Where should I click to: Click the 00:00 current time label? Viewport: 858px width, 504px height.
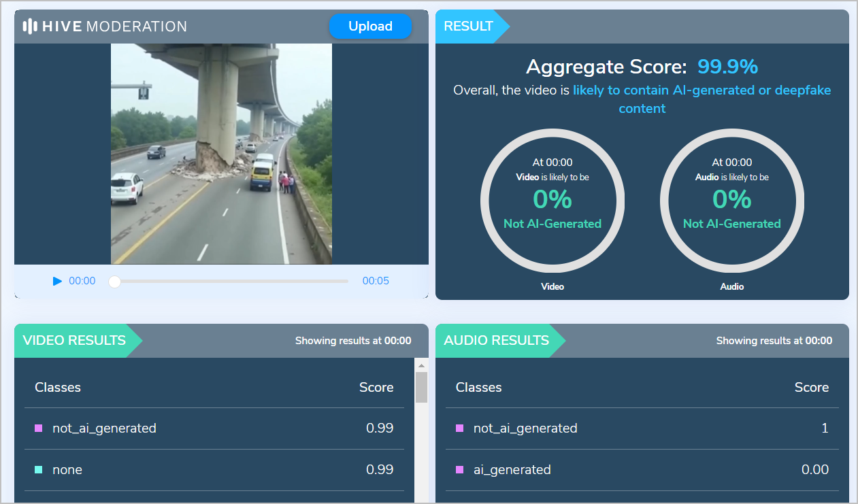pos(82,281)
